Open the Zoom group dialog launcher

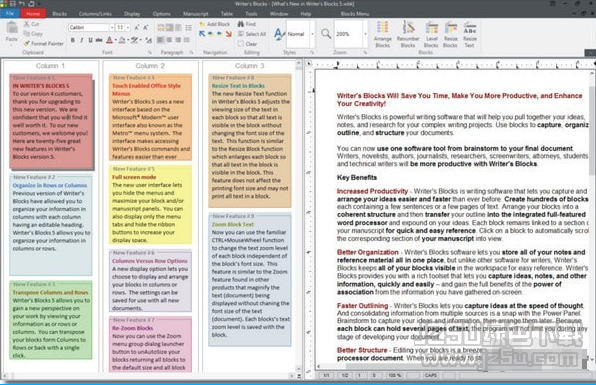365,52
